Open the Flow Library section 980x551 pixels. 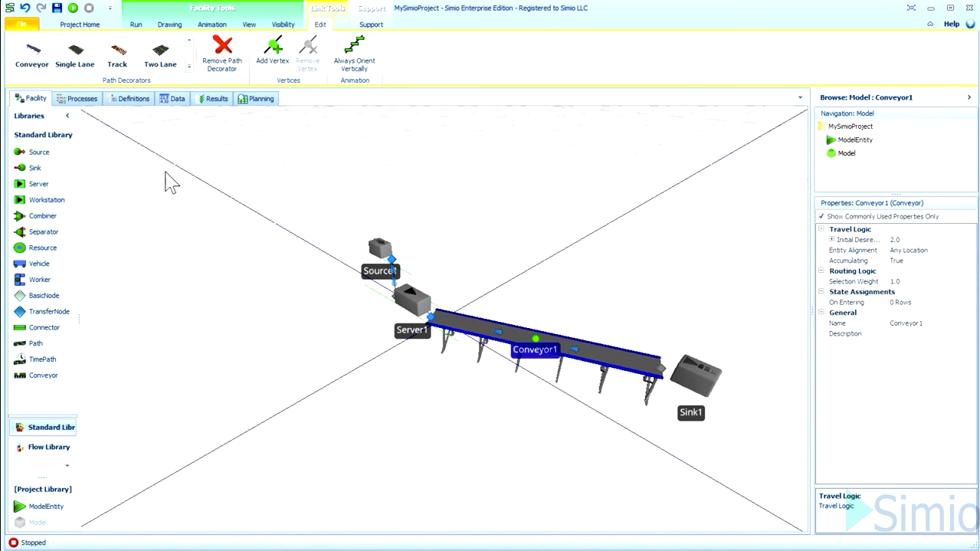[x=48, y=448]
